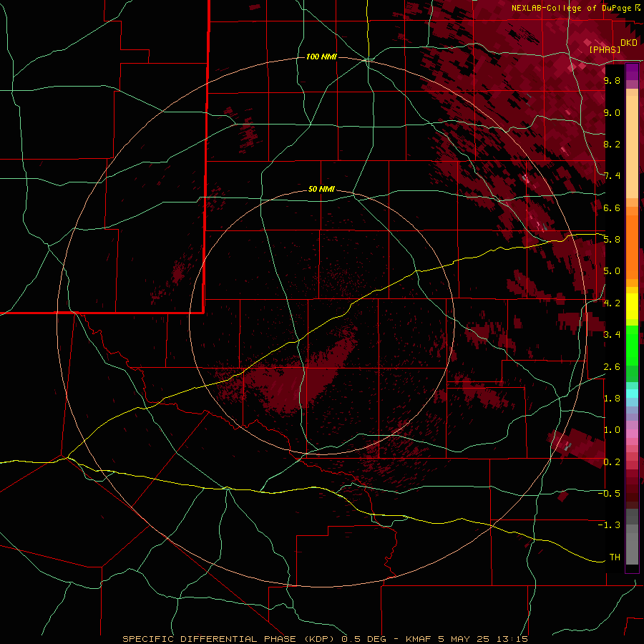Viewport: 644px width, 644px height.
Task: Click the [PHAS] units label
Action: point(605,49)
